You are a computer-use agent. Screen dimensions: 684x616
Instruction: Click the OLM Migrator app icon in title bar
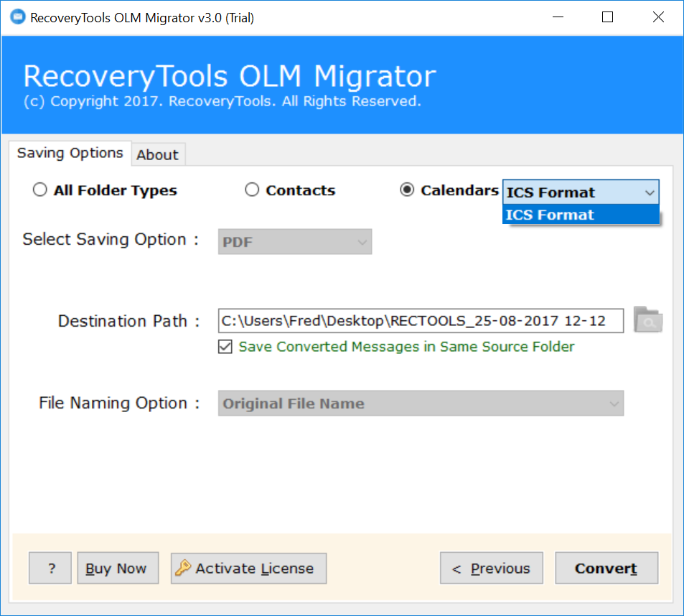pyautogui.click(x=17, y=17)
